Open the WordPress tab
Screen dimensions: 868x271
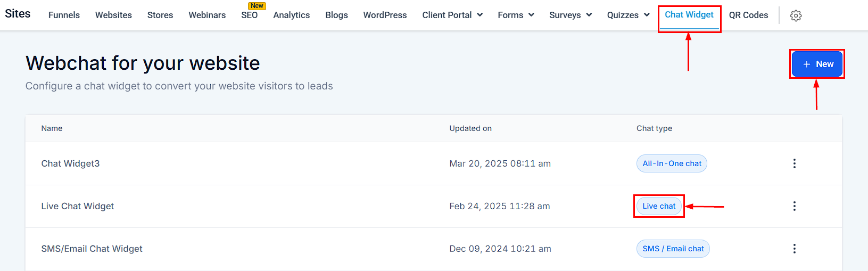click(x=385, y=15)
